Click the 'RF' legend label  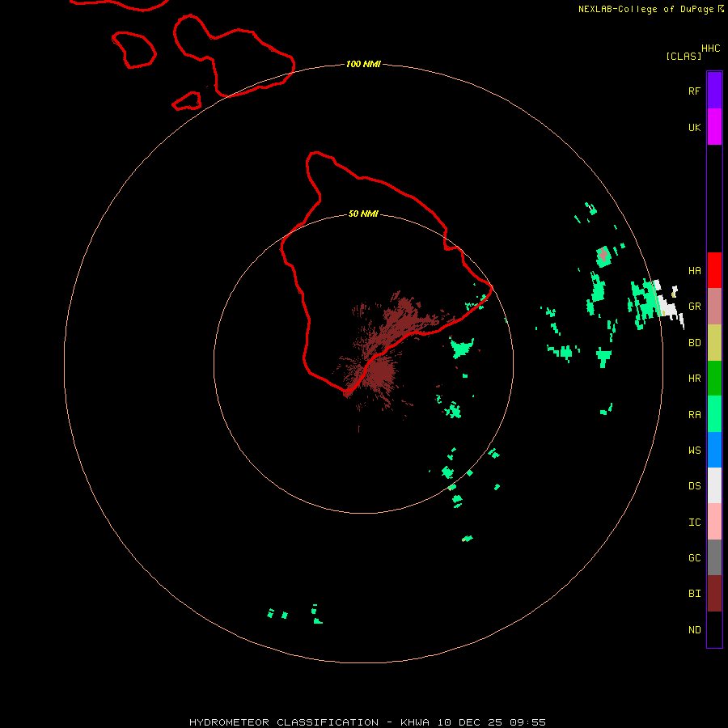click(694, 91)
